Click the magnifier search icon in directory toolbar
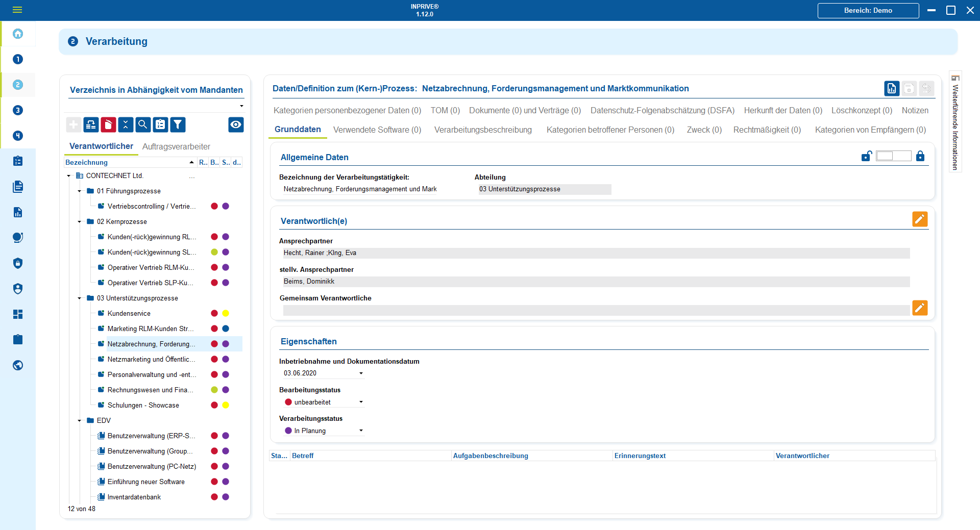Viewport: 980px width, 530px height. point(143,124)
